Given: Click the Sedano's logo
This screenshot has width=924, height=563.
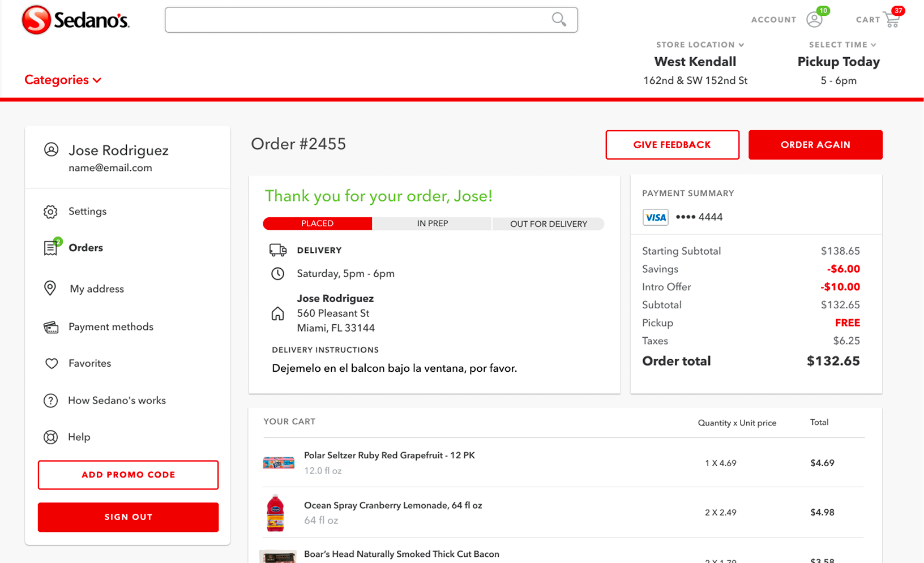Looking at the screenshot, I should (75, 20).
